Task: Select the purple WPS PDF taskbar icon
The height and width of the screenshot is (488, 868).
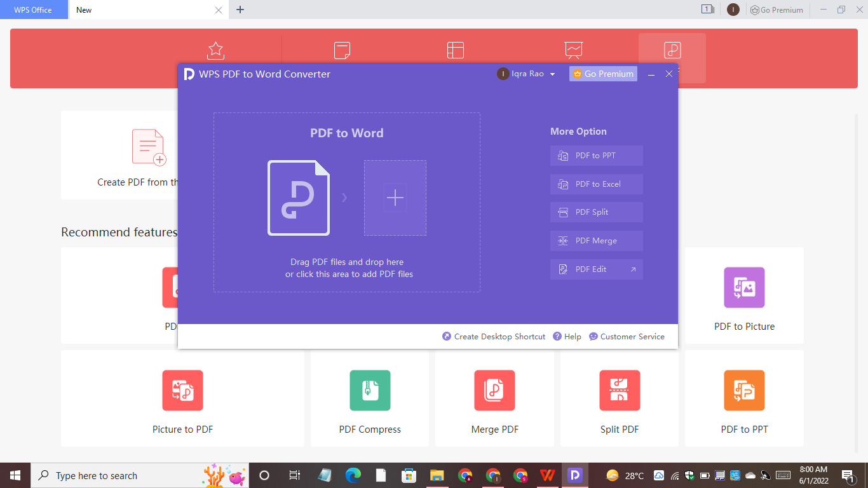Action: [575, 475]
